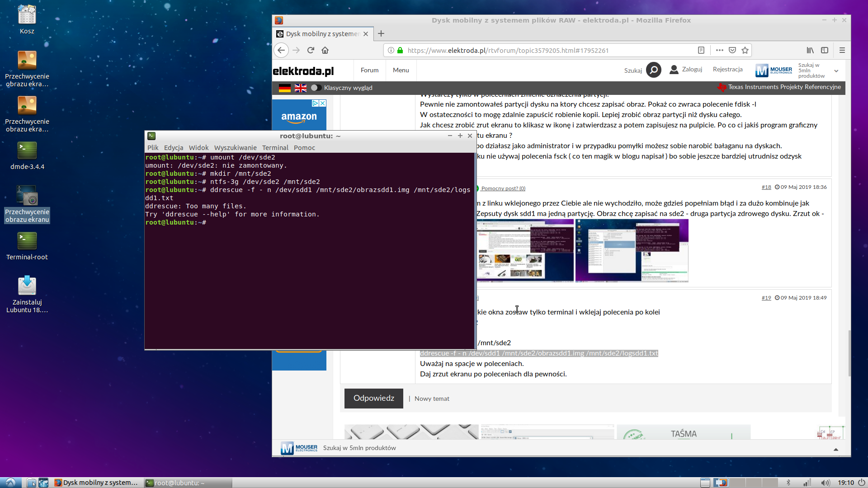Close the Dysk mobilny tab
868x488 pixels.
coord(366,34)
